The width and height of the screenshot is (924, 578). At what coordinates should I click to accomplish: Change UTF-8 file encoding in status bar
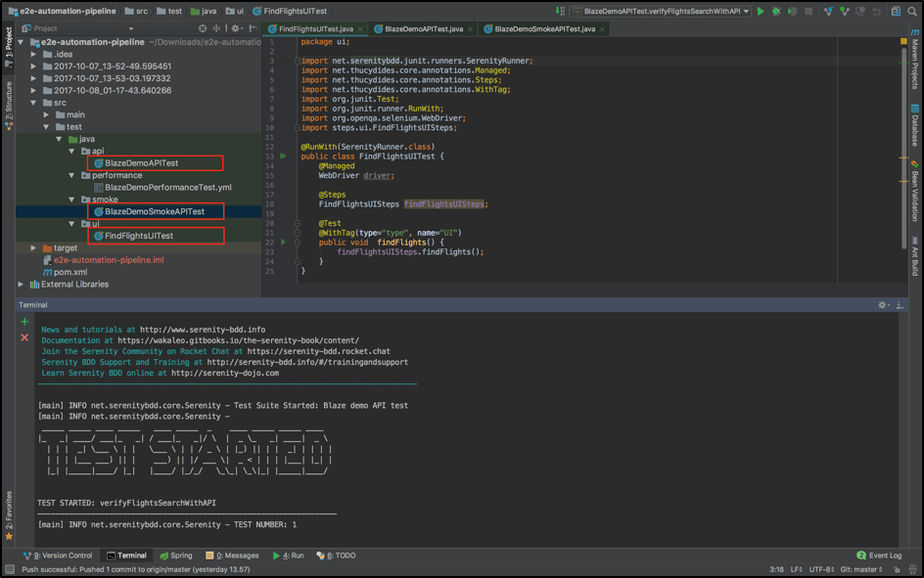coord(821,569)
